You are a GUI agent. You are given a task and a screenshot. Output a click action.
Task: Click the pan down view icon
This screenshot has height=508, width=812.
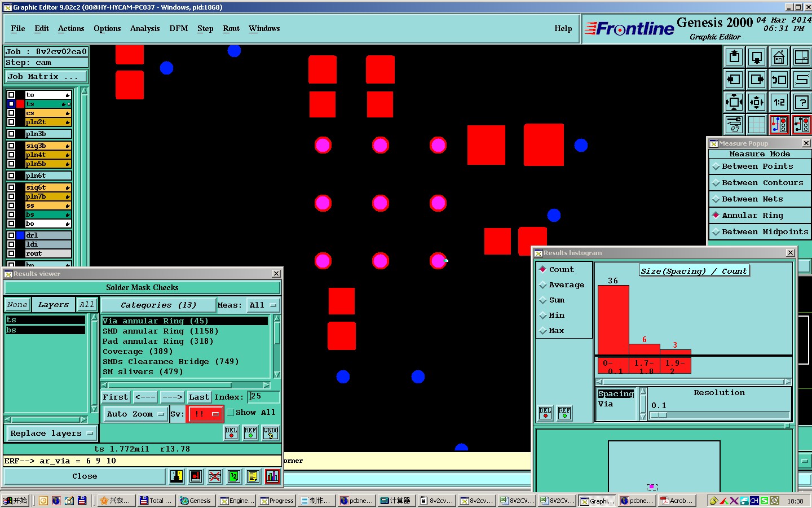click(757, 57)
